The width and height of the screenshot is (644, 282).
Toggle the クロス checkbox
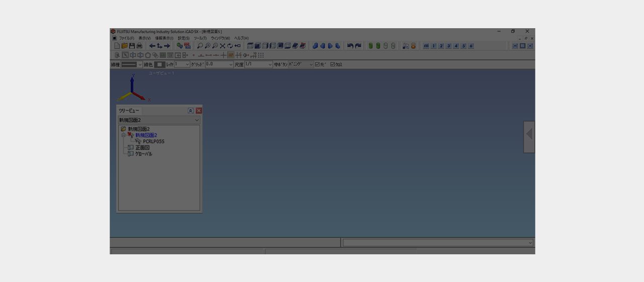pos(333,64)
